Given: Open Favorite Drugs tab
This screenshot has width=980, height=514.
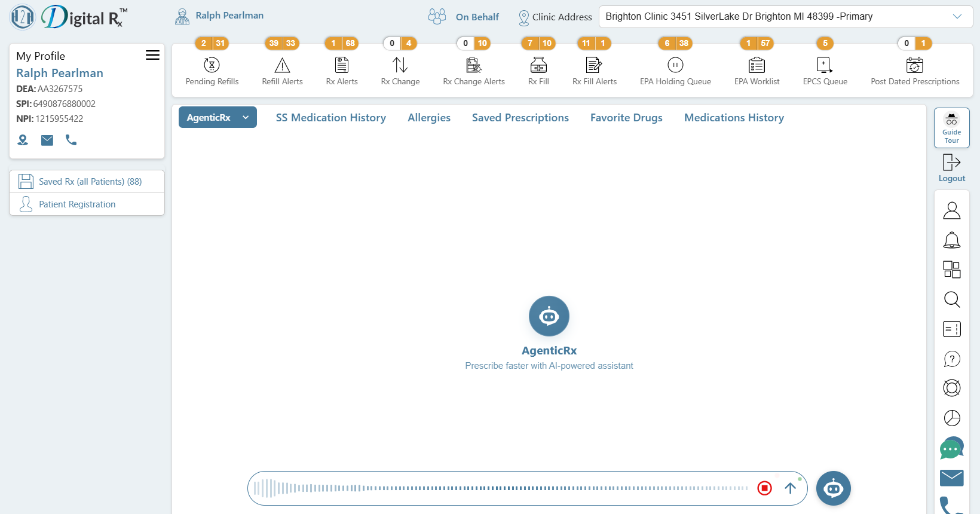Looking at the screenshot, I should tap(626, 118).
